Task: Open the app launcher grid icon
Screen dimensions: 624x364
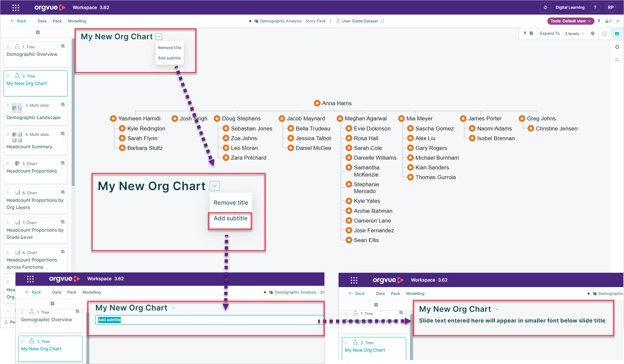Action: click(16, 7)
